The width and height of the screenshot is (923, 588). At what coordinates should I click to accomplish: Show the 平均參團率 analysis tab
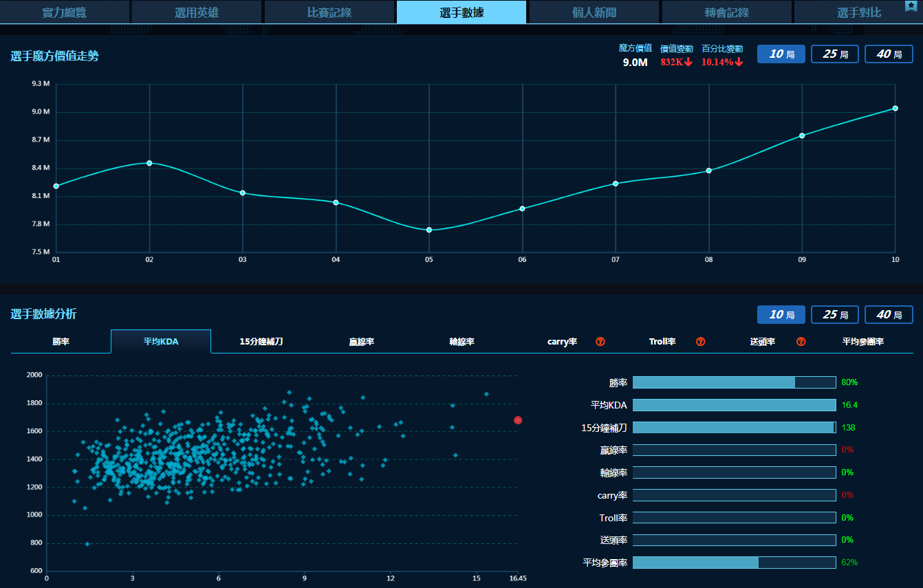pyautogui.click(x=862, y=342)
